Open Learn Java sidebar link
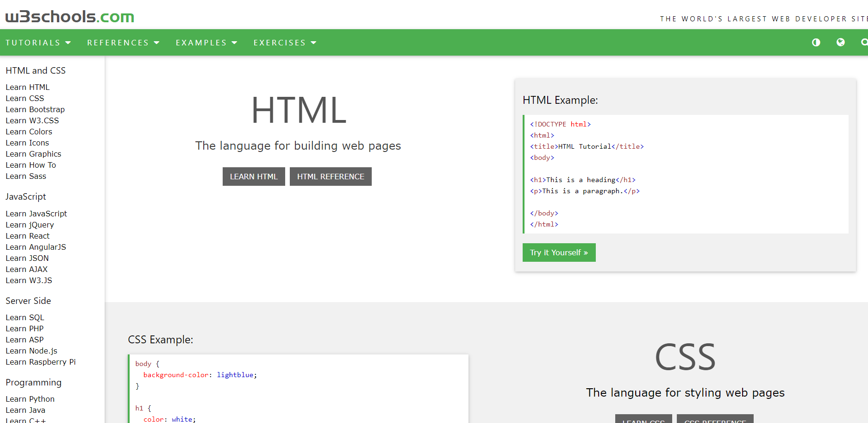This screenshot has width=868, height=423. pyautogui.click(x=25, y=410)
